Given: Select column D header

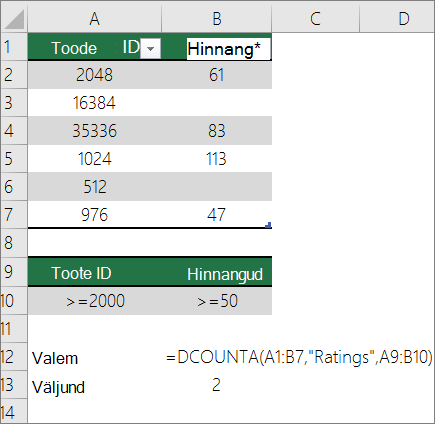Looking at the screenshot, I should point(397,19).
